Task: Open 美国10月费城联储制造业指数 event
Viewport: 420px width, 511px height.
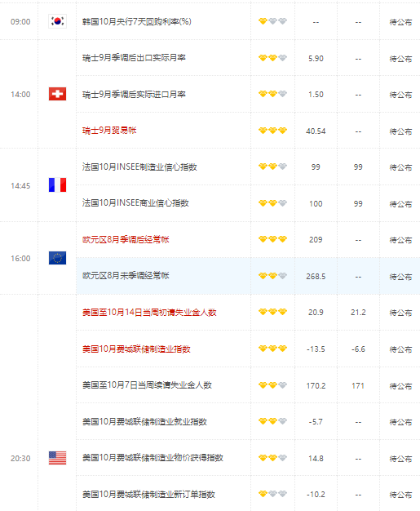Action: [x=136, y=349]
